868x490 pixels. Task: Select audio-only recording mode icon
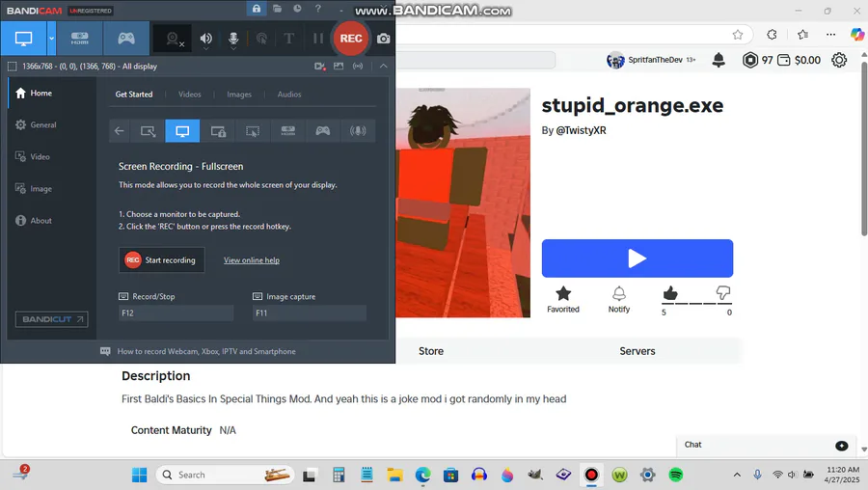tap(358, 131)
